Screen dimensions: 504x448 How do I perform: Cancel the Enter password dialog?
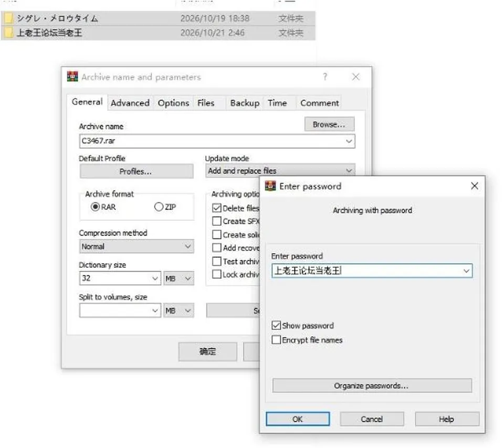click(372, 419)
